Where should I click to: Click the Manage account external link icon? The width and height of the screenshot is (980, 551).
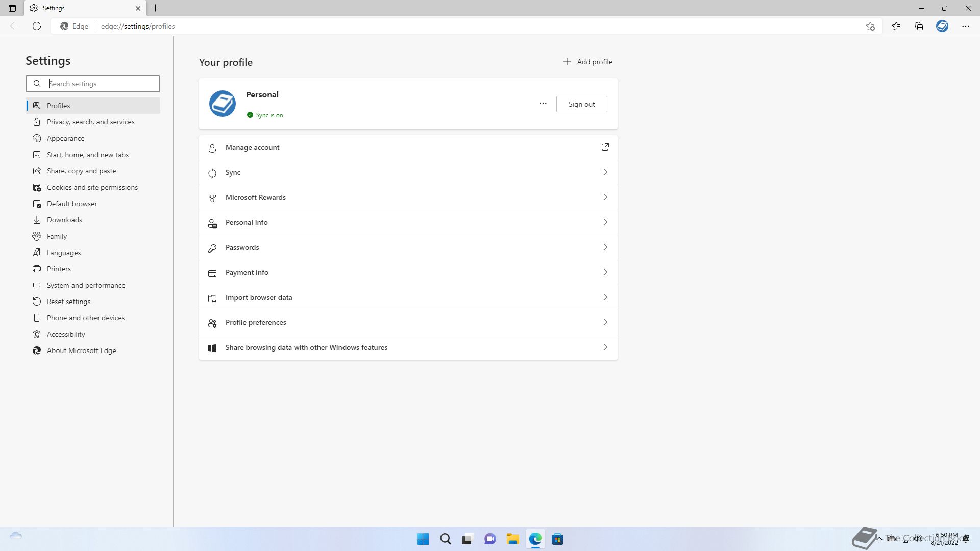click(x=605, y=147)
